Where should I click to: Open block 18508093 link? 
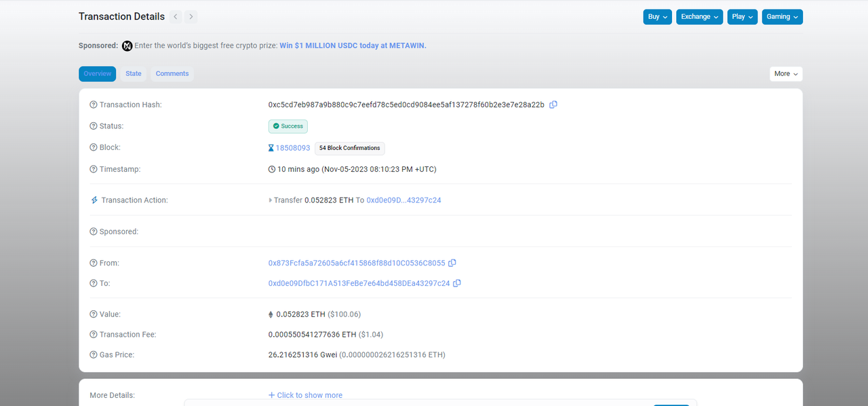[x=293, y=147]
